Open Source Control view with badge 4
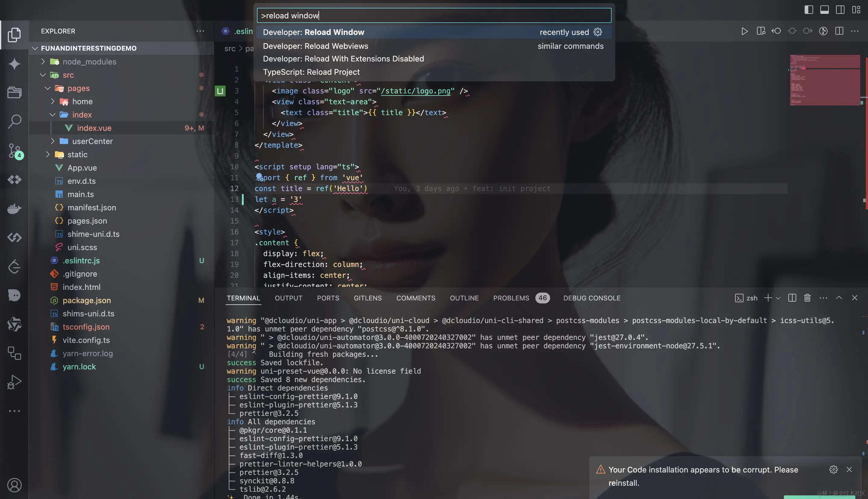Image resolution: width=868 pixels, height=499 pixels. click(x=14, y=150)
